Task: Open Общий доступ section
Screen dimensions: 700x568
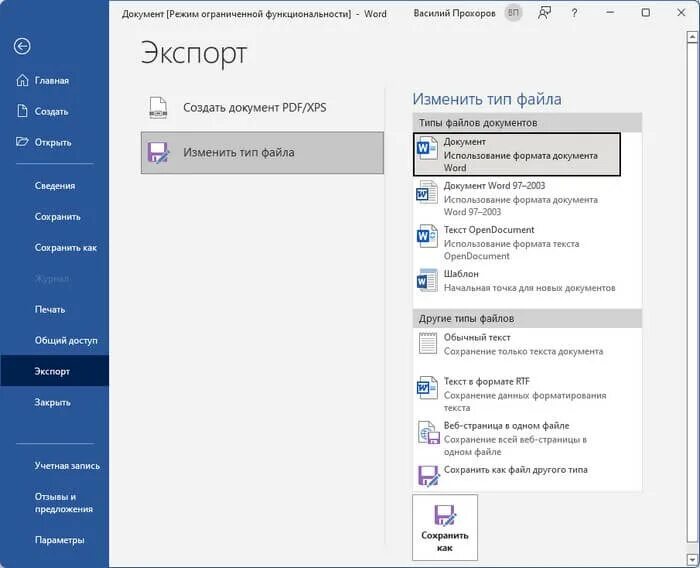Action: coord(54,340)
